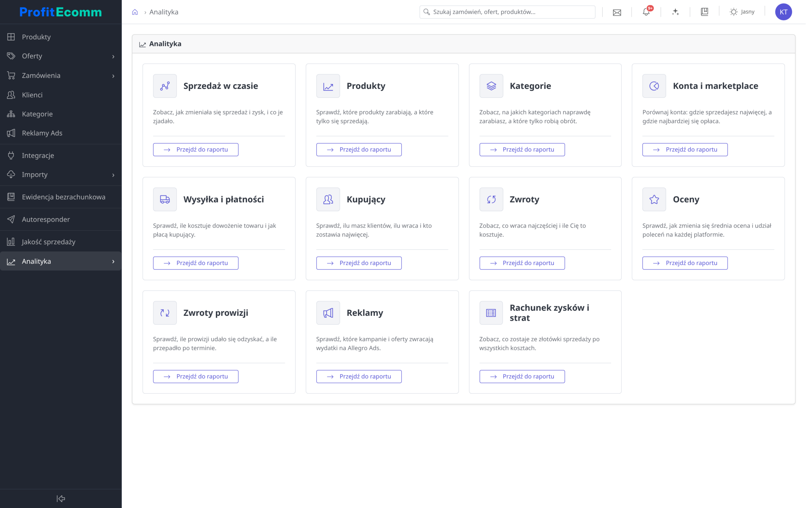This screenshot has width=812, height=508.
Task: Open Klienci in the sidebar
Action: 61,95
